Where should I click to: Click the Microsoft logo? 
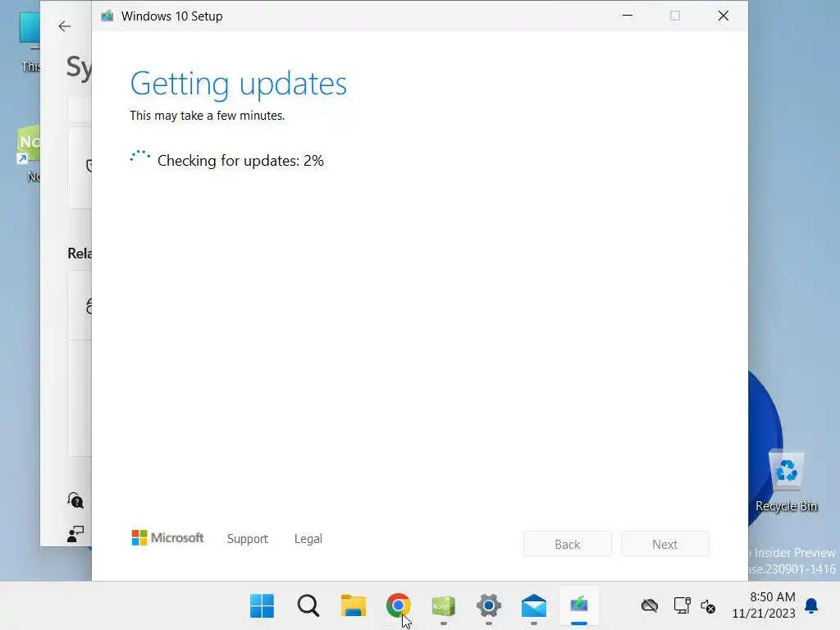click(x=167, y=538)
